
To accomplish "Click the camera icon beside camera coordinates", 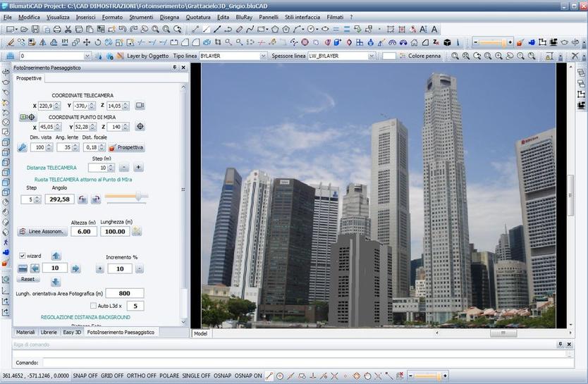I will (x=140, y=106).
